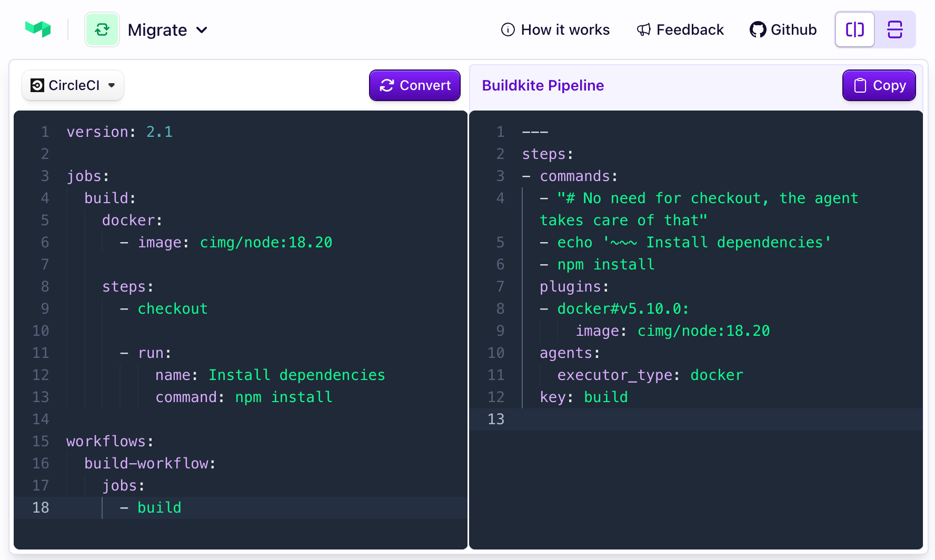This screenshot has width=935, height=560.
Task: Click line number 13 in the Buildkite output
Action: (x=495, y=418)
